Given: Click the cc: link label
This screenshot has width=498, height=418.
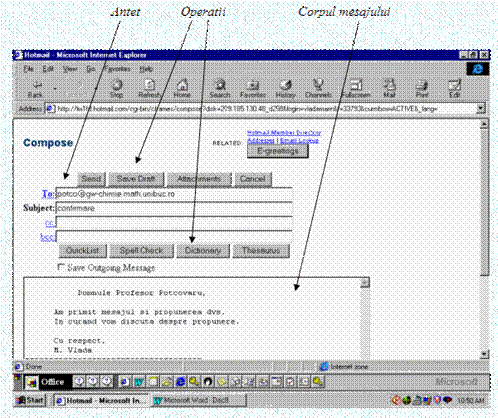Looking at the screenshot, I should click(50, 222).
